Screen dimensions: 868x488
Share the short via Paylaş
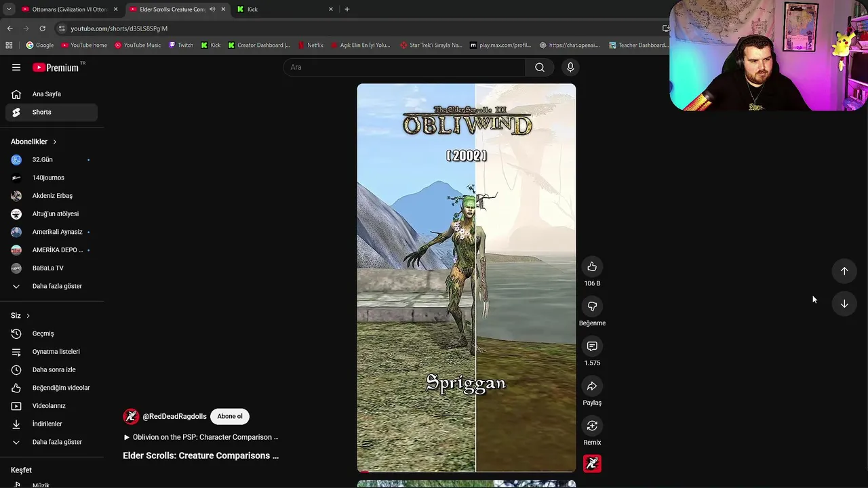pyautogui.click(x=592, y=386)
